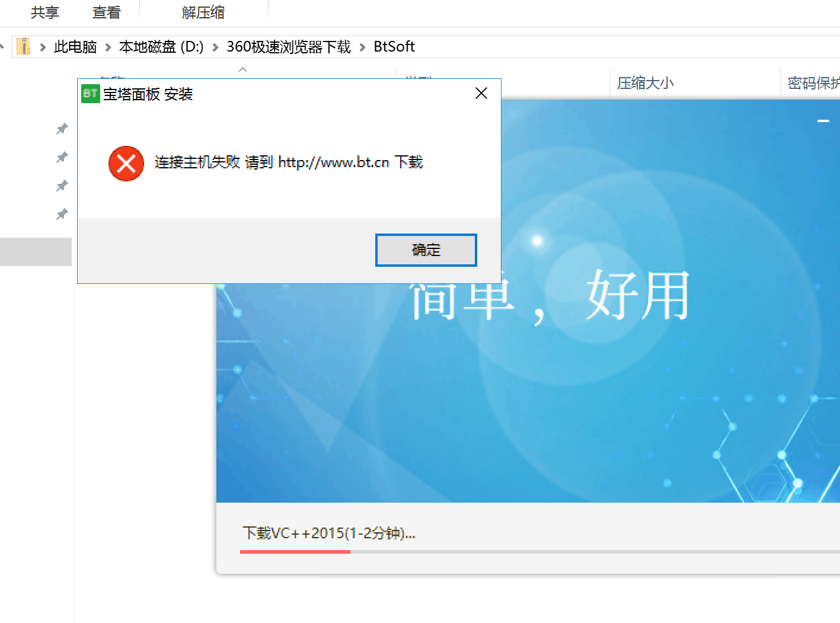Image resolution: width=840 pixels, height=623 pixels.
Task: Minimize the blue installer window
Action: (x=823, y=121)
